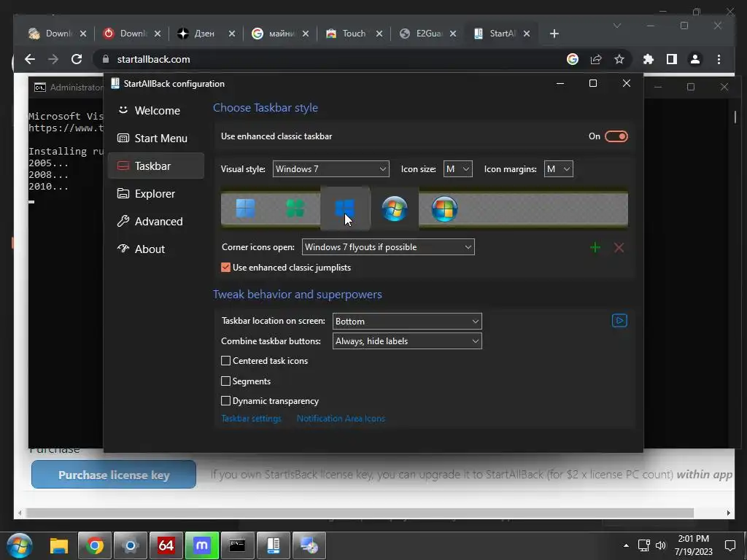Open Chrome three-dot menu

click(719, 59)
